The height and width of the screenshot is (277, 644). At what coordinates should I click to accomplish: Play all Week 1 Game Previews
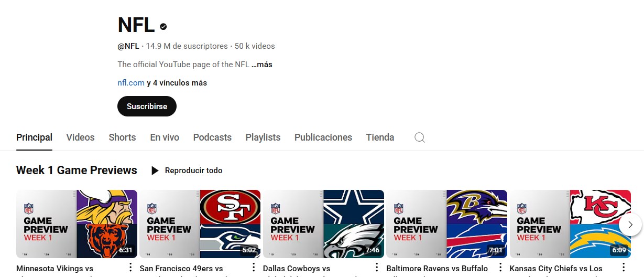[x=187, y=171]
